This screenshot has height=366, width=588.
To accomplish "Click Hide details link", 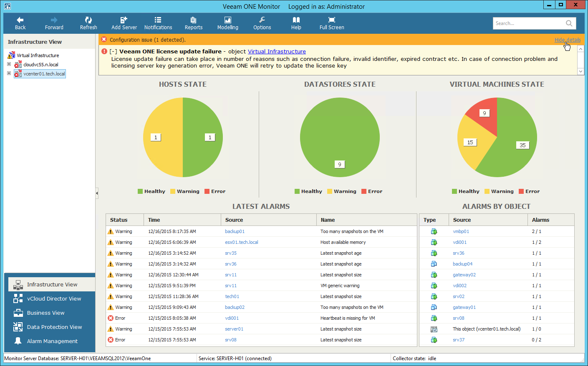I will pyautogui.click(x=568, y=40).
